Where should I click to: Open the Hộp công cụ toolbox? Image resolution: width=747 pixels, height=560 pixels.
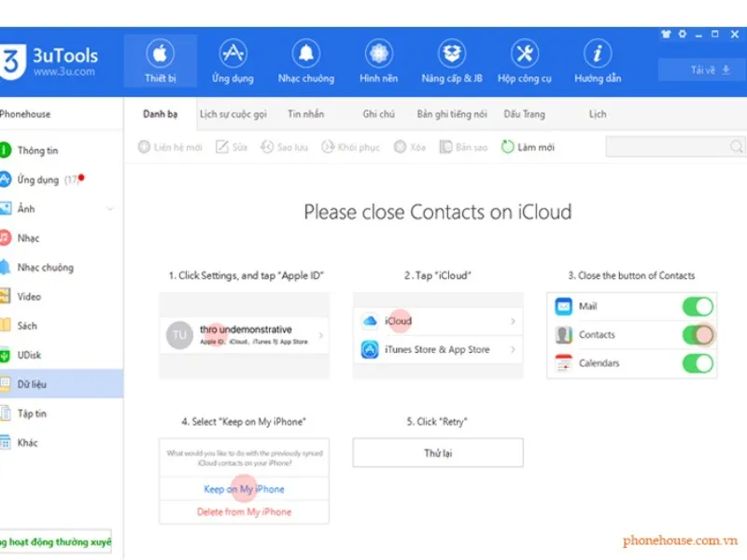pyautogui.click(x=525, y=61)
